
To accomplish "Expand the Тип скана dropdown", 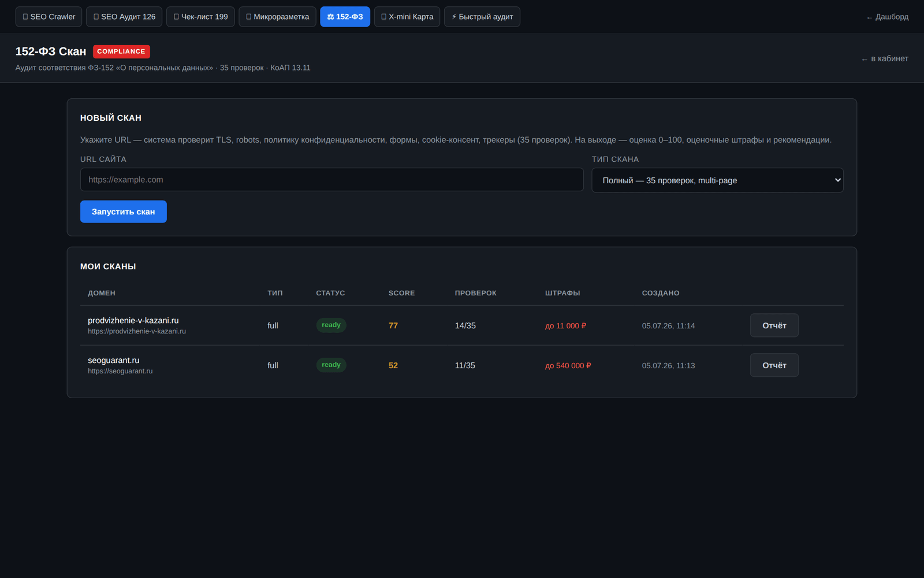I will coord(717,180).
